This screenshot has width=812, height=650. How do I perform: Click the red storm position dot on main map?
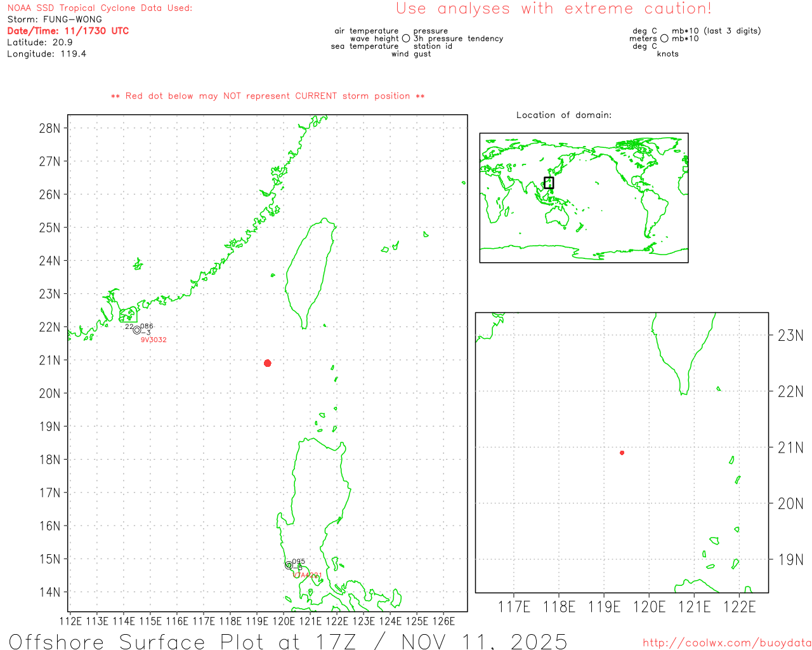[267, 363]
